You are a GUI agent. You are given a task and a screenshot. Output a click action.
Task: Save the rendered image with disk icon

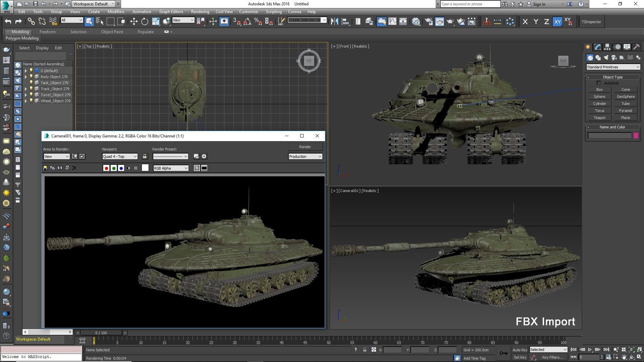(x=45, y=168)
